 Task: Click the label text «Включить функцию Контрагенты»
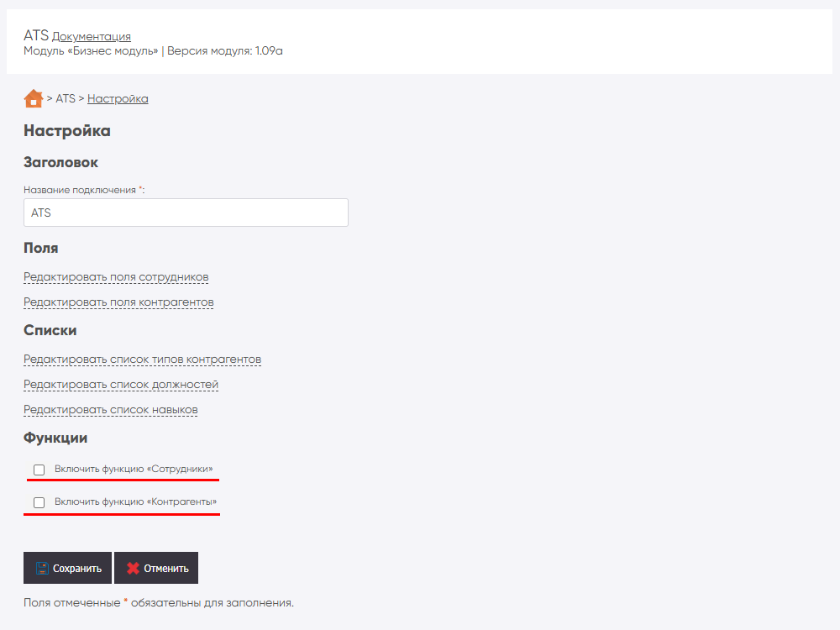click(135, 501)
